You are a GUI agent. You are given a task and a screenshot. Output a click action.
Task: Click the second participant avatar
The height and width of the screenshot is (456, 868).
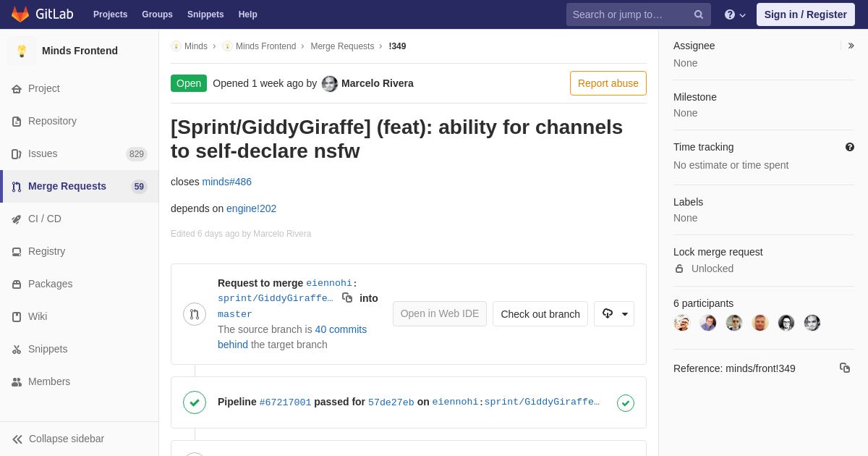pyautogui.click(x=708, y=323)
